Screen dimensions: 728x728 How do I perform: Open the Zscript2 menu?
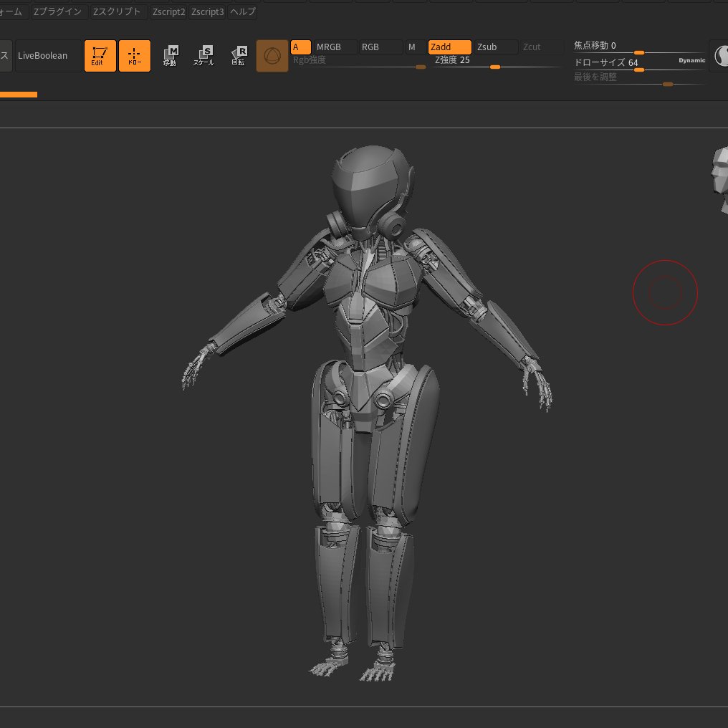coord(168,12)
